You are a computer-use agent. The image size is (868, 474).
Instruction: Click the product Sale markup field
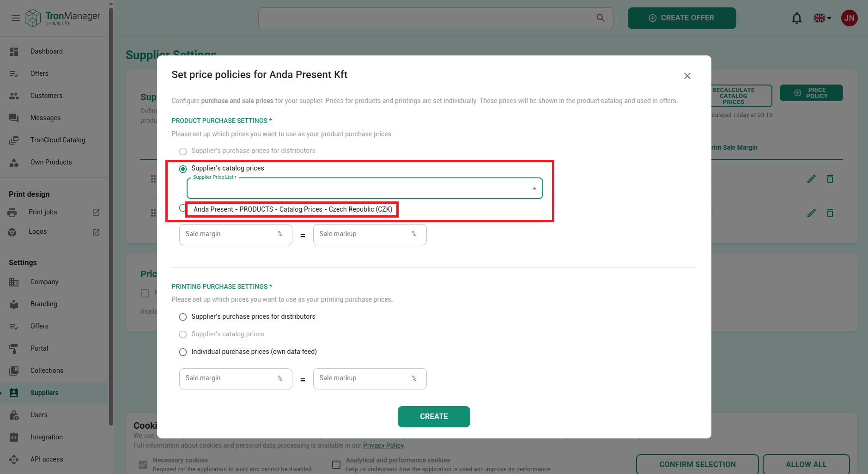tap(370, 234)
